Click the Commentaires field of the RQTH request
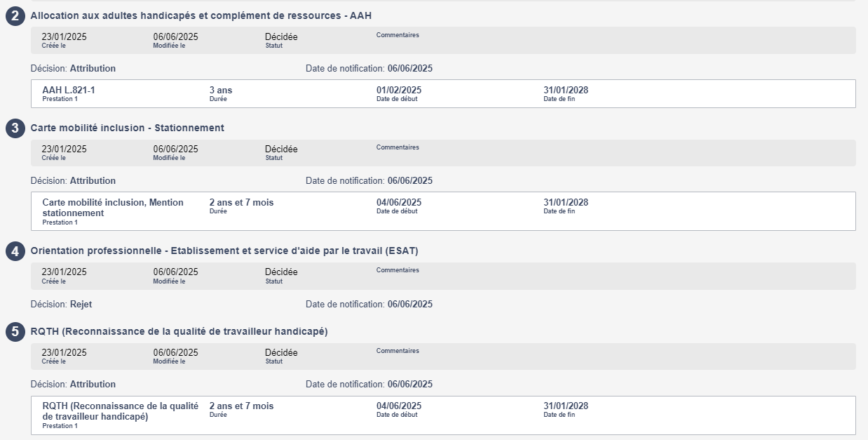This screenshot has width=868, height=440. [398, 351]
